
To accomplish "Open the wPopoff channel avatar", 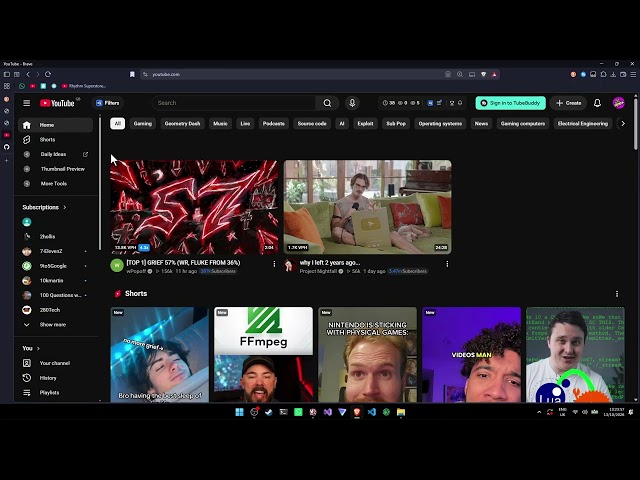I will (x=117, y=265).
